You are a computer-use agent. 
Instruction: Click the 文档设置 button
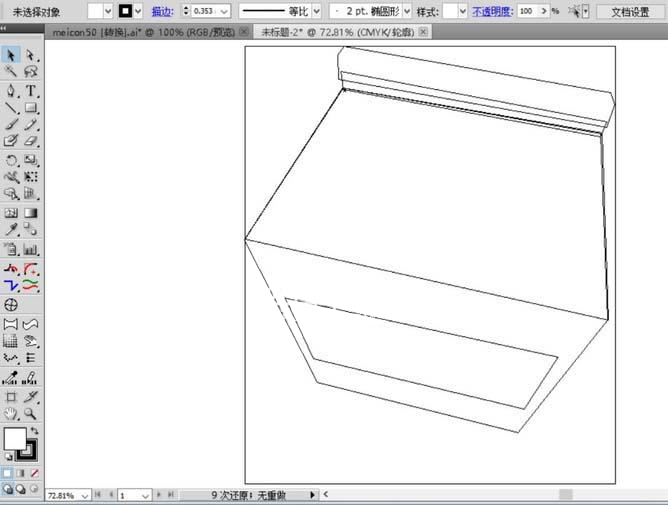click(x=630, y=11)
